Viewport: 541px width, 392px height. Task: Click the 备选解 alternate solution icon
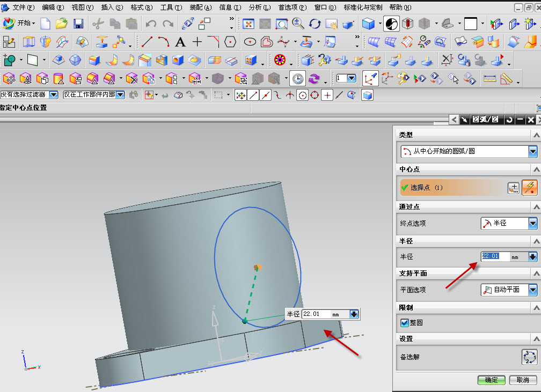click(529, 357)
